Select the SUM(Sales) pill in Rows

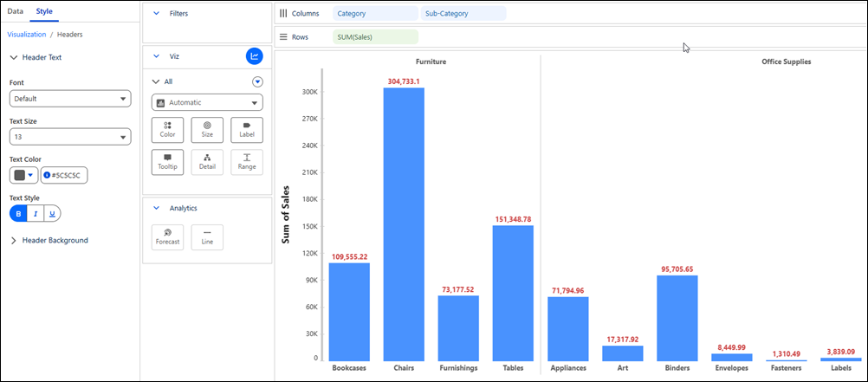point(375,37)
